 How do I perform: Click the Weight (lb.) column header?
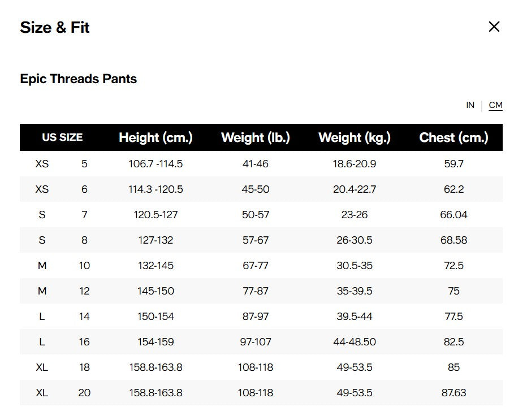(x=255, y=137)
